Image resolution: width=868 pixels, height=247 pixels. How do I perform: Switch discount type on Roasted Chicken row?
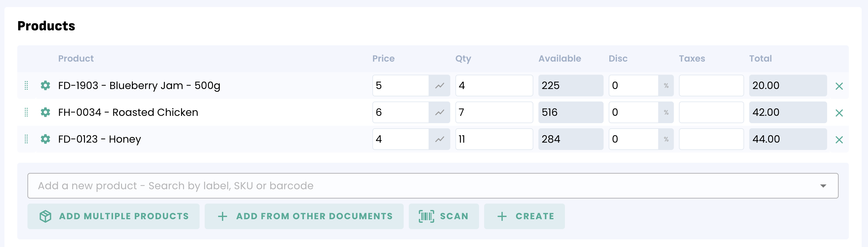[666, 112]
